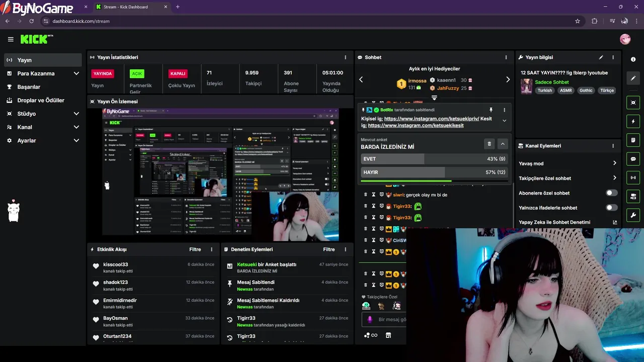The height and width of the screenshot is (362, 644).
Task: Collapse the BARDA İZLEDİNİZ Mİ poll
Action: (x=502, y=144)
